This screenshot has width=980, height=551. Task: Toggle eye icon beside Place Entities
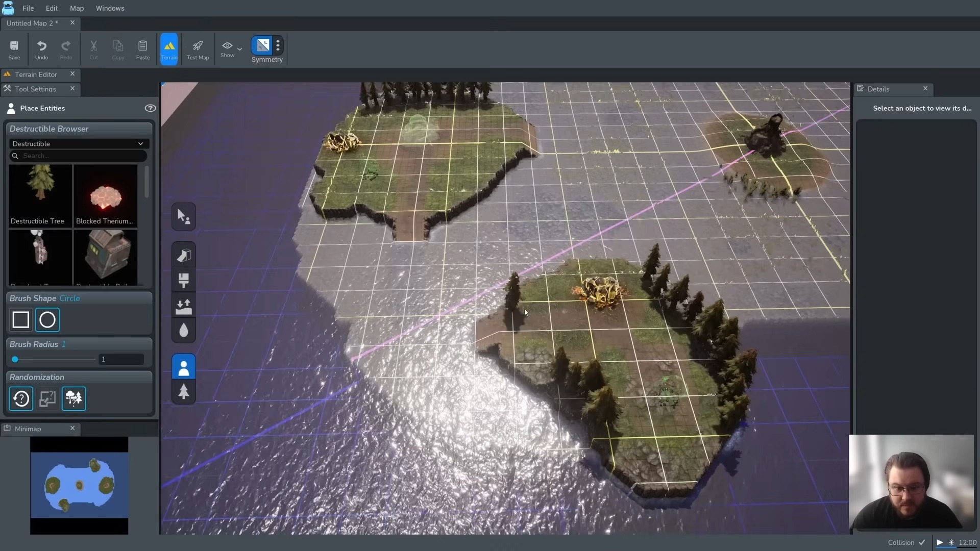pos(150,108)
